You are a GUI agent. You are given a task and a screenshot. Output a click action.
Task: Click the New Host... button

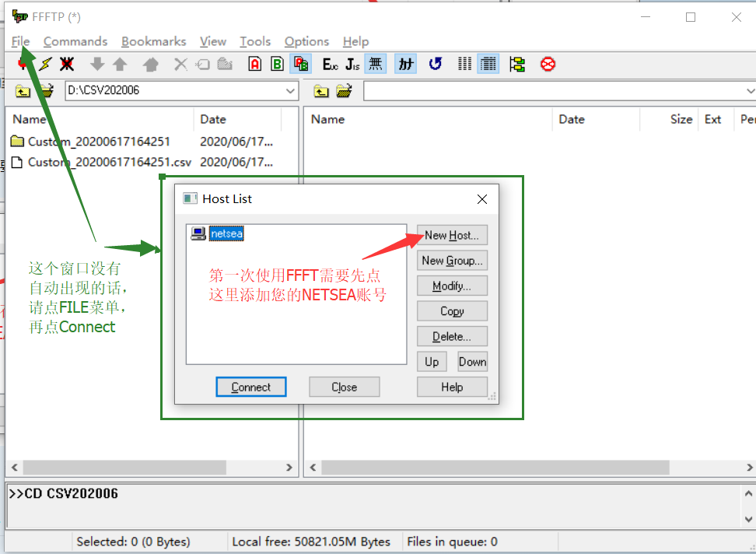click(x=452, y=235)
